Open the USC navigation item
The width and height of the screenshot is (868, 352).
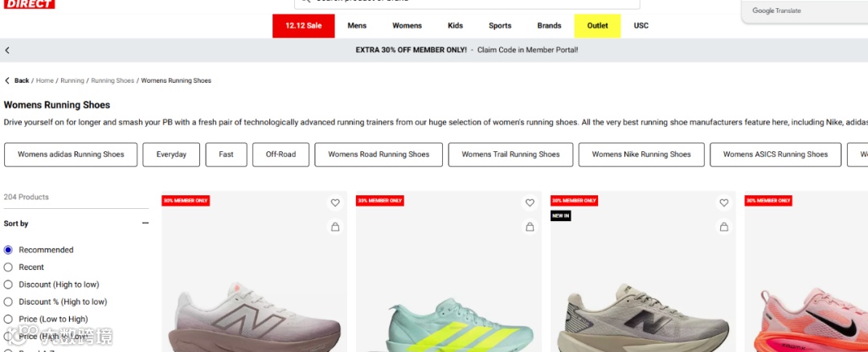(641, 26)
